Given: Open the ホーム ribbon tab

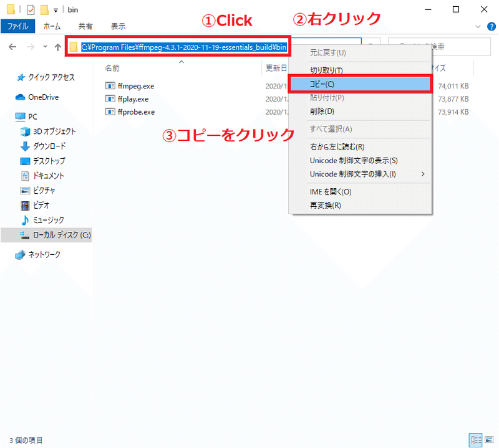Looking at the screenshot, I should pos(52,26).
